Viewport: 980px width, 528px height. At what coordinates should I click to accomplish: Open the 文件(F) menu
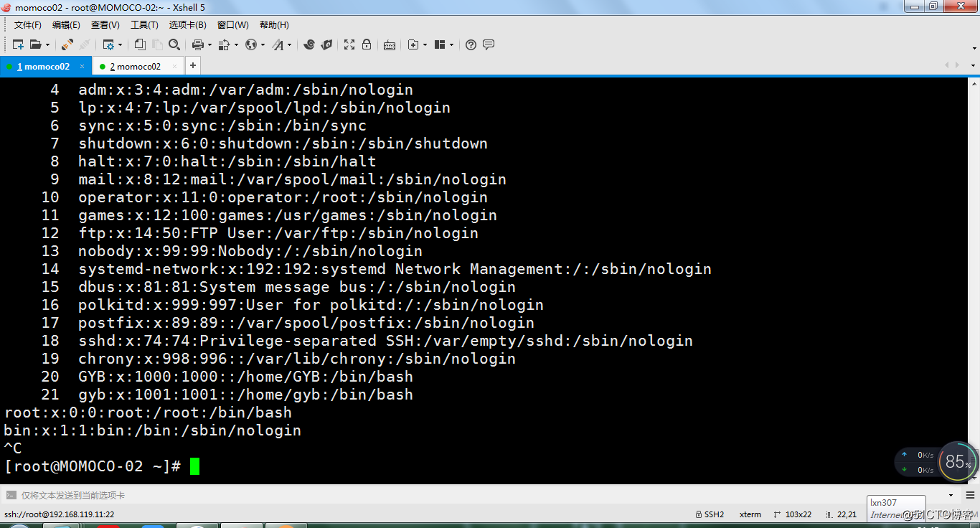(28, 25)
